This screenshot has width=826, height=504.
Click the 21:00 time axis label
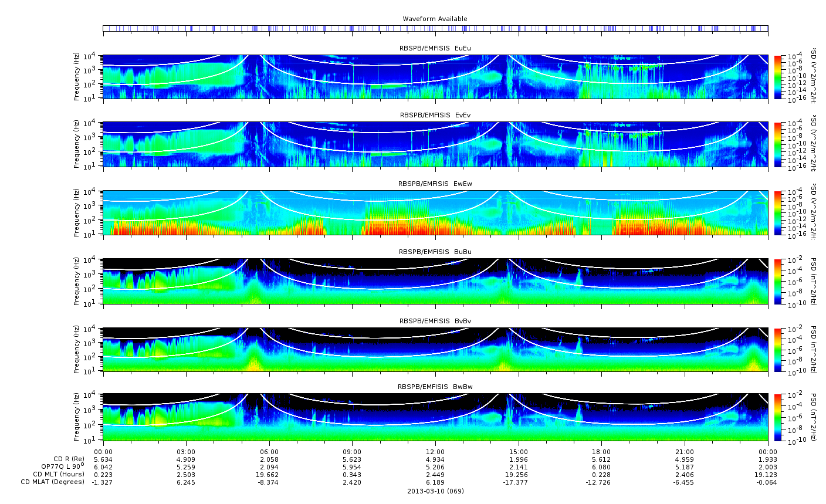(685, 452)
